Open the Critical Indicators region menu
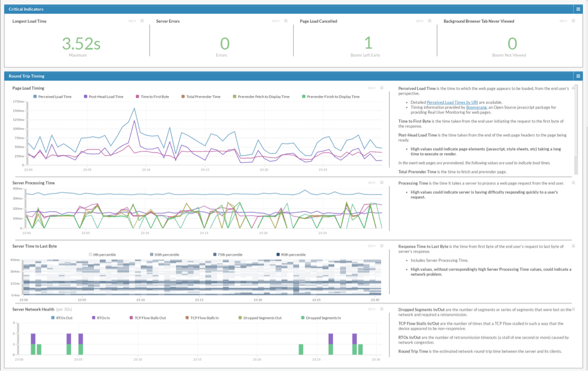This screenshot has height=371, width=588. click(578, 9)
